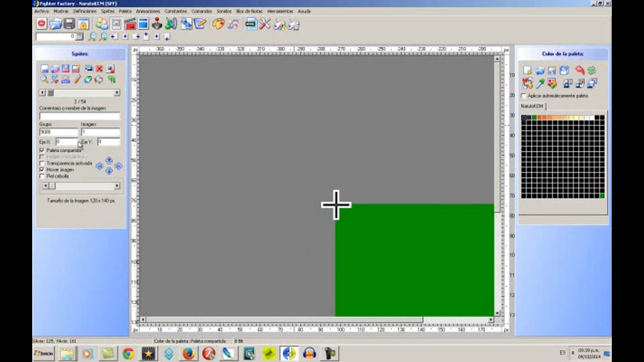Pick the white swatch in palette top row
This screenshot has height=362, width=644.
pos(592,118)
